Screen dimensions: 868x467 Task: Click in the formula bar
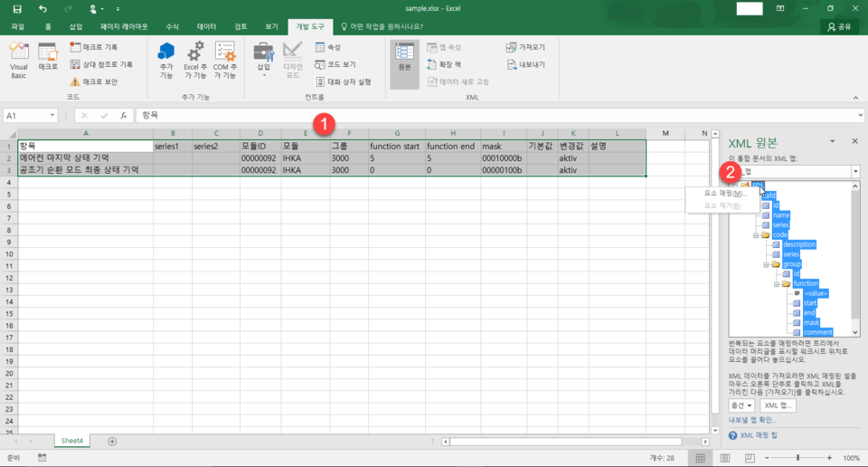click(495, 115)
